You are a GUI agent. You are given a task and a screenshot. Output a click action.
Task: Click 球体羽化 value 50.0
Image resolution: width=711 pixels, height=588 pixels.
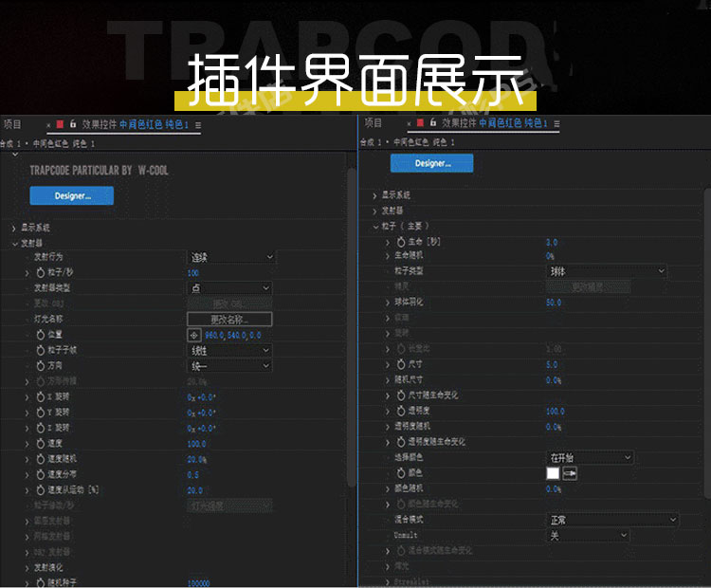pyautogui.click(x=554, y=303)
